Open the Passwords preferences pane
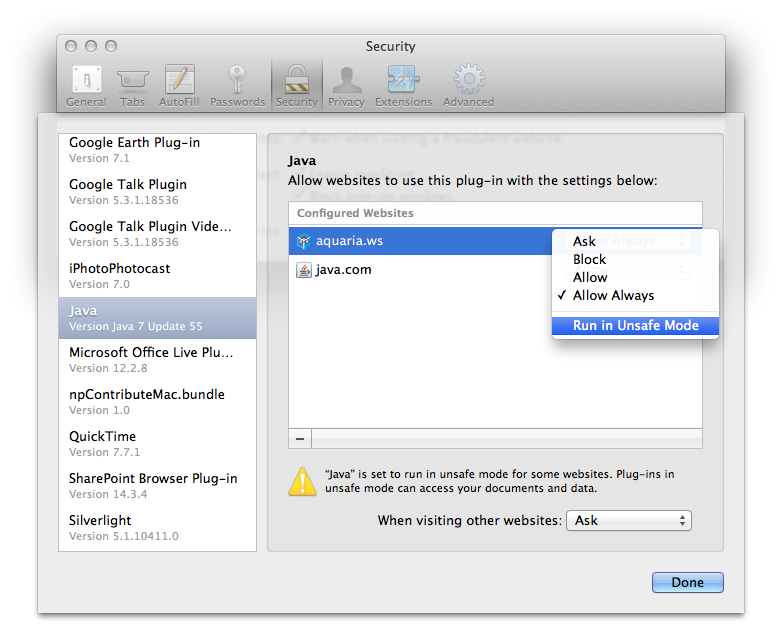 pyautogui.click(x=237, y=86)
